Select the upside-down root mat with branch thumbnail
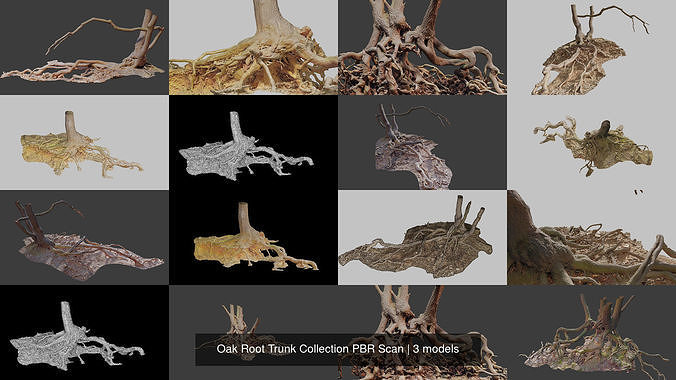 click(x=592, y=47)
